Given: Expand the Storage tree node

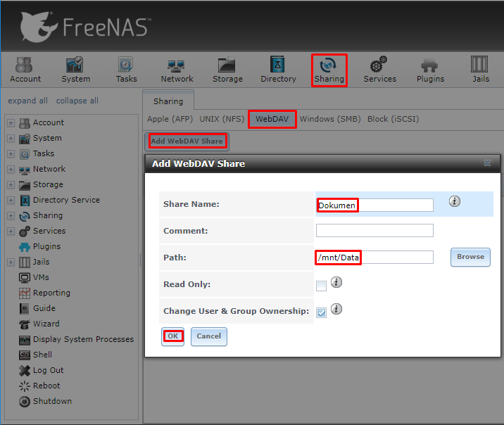Looking at the screenshot, I should [11, 185].
